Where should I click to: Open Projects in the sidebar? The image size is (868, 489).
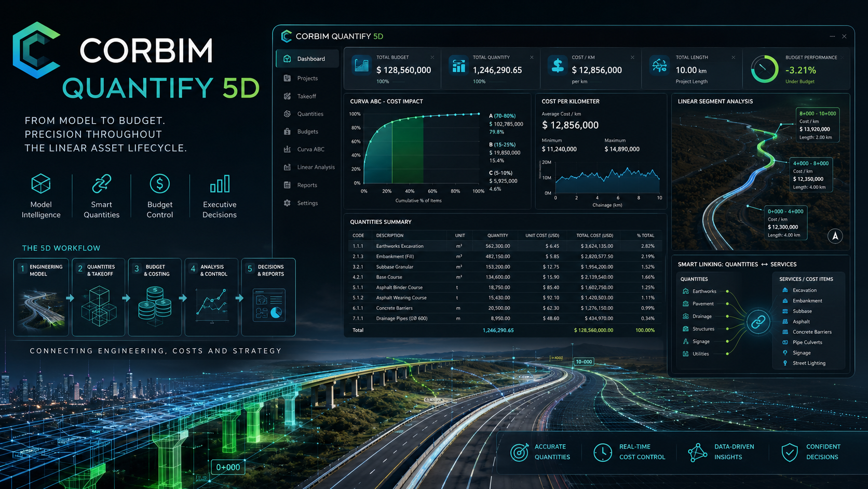307,78
